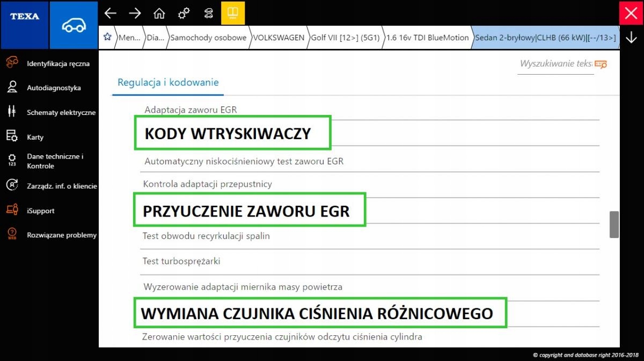The image size is (644, 361).
Task: Click the vehicle connection icon in toolbar
Action: pyautogui.click(x=208, y=13)
